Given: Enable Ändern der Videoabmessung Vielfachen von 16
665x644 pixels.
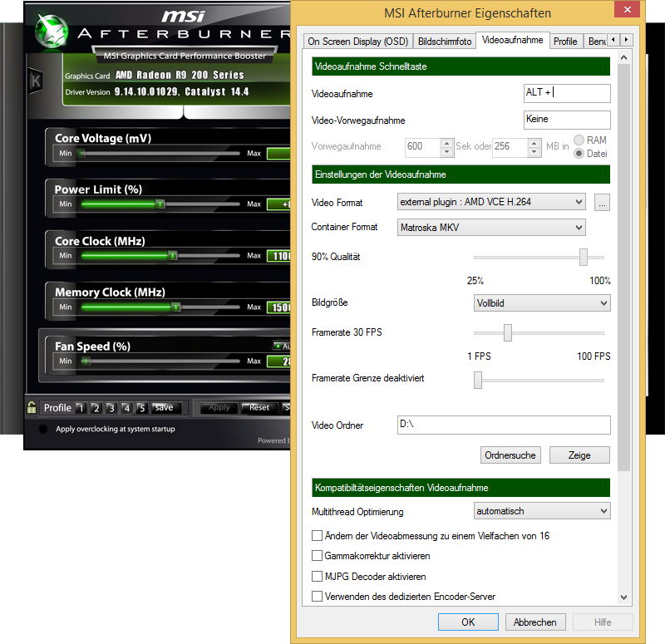Looking at the screenshot, I should point(317,536).
